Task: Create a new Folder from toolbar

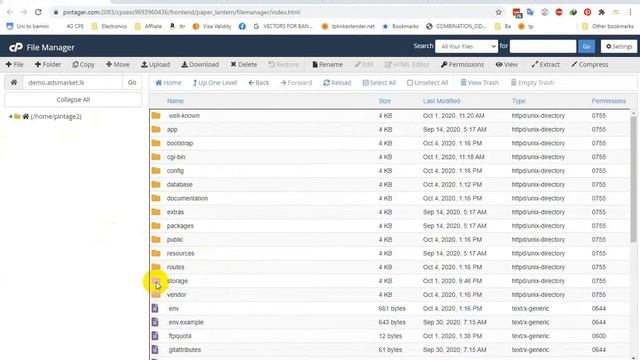Action: (48, 64)
